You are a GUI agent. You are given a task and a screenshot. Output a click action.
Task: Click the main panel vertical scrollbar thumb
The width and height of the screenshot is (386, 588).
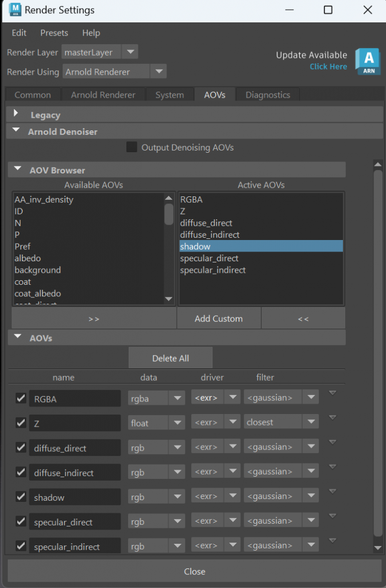[378, 354]
